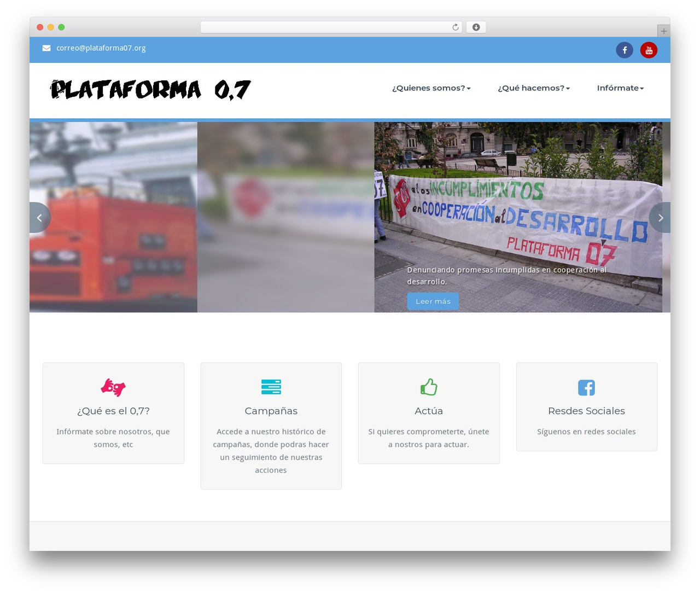Click text 'Síguenos en redes sociales'
The height and width of the screenshot is (593, 700).
(x=586, y=432)
